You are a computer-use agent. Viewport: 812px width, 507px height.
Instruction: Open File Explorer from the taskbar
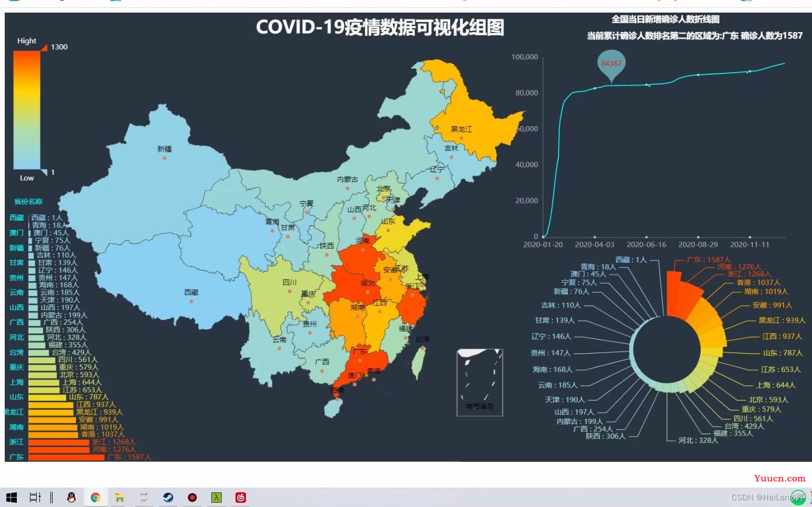(x=119, y=498)
